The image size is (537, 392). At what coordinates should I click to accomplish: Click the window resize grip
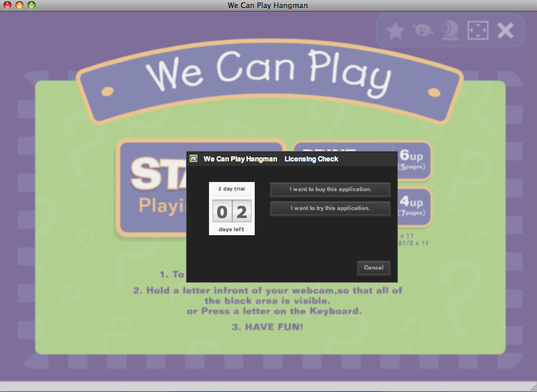(x=532, y=387)
